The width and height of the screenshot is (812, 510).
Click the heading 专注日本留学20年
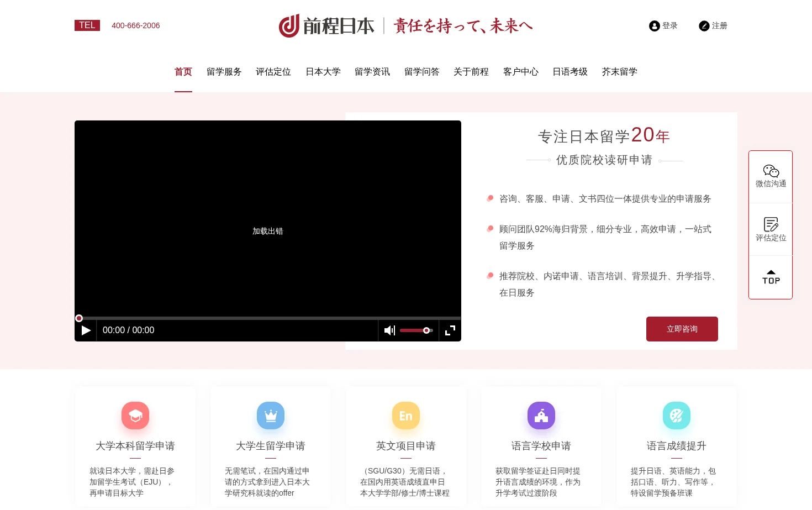point(604,135)
